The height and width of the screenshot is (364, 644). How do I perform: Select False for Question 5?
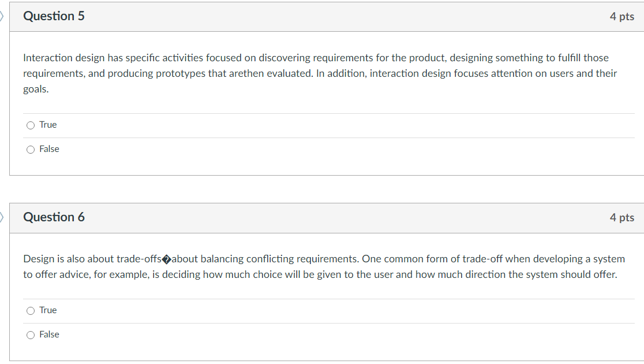pyautogui.click(x=30, y=149)
